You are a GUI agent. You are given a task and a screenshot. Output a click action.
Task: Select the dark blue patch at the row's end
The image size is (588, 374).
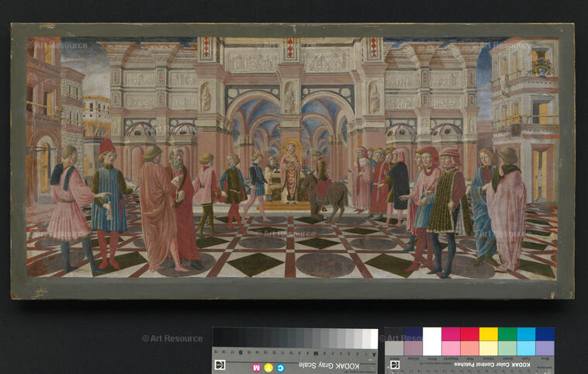point(545,334)
